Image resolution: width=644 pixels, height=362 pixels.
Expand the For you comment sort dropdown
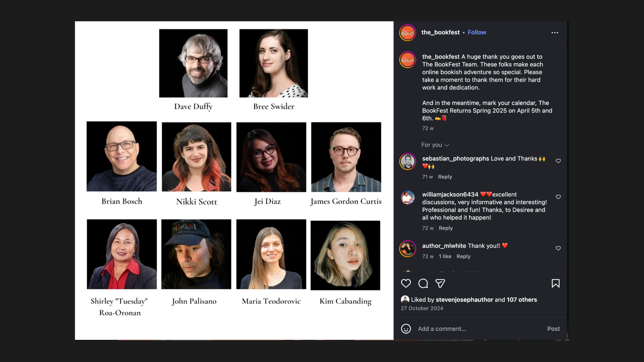[435, 145]
